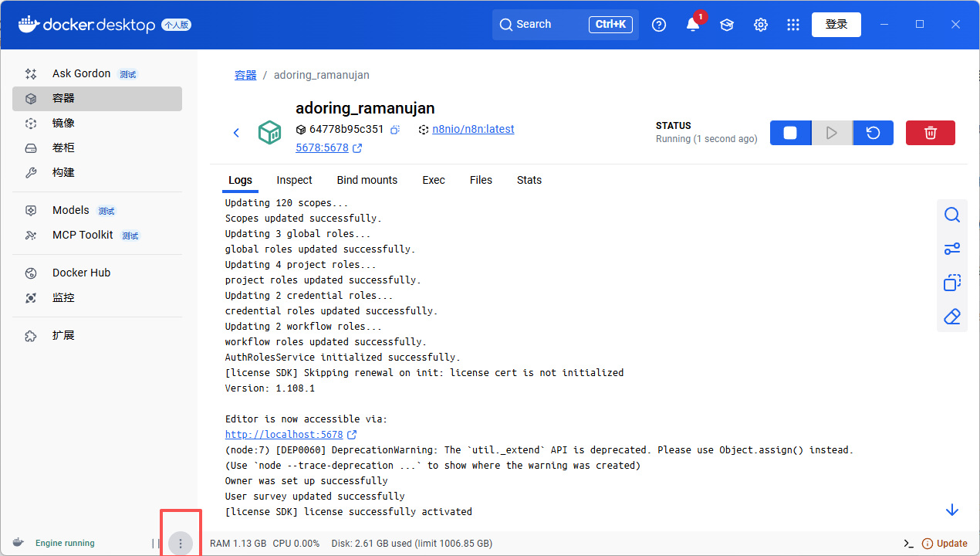The image size is (980, 556).
Task: Click the 个人版 edition badge
Action: click(176, 25)
